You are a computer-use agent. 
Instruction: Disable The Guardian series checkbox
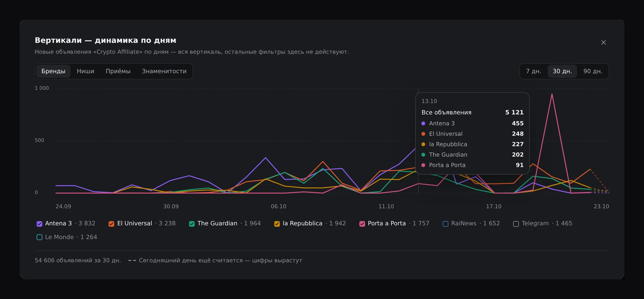point(192,224)
